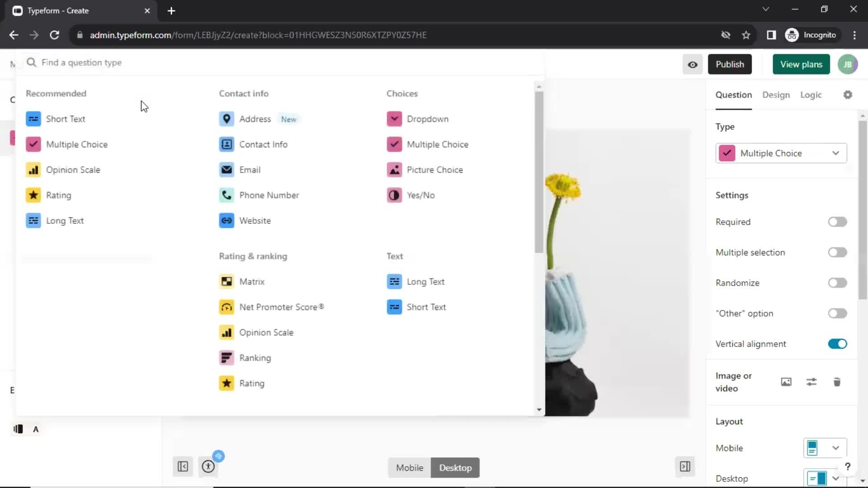
Task: Click the question type list scrollbar
Action: (x=538, y=172)
